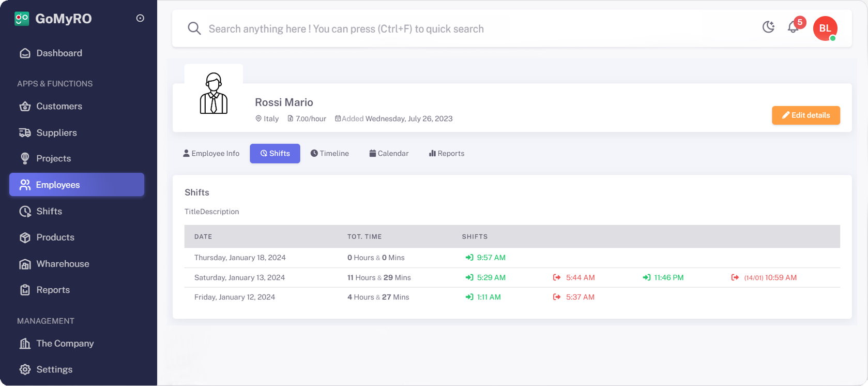
Task: Go to The Company page
Action: pos(65,344)
